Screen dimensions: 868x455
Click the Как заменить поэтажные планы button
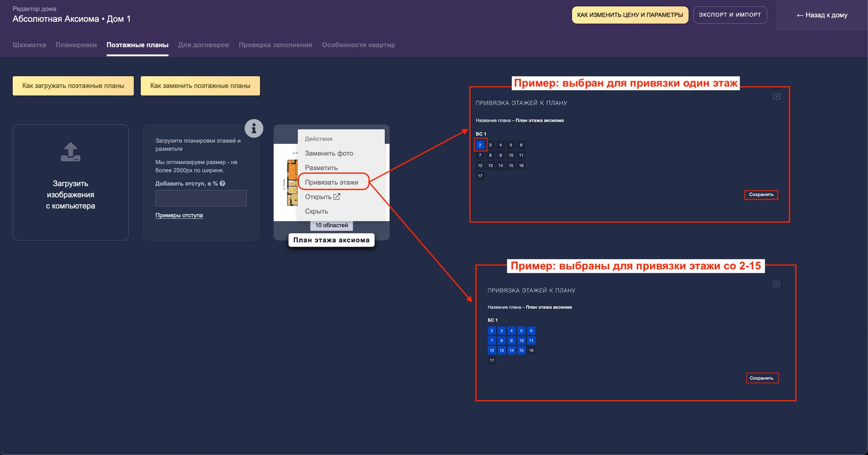pos(200,86)
